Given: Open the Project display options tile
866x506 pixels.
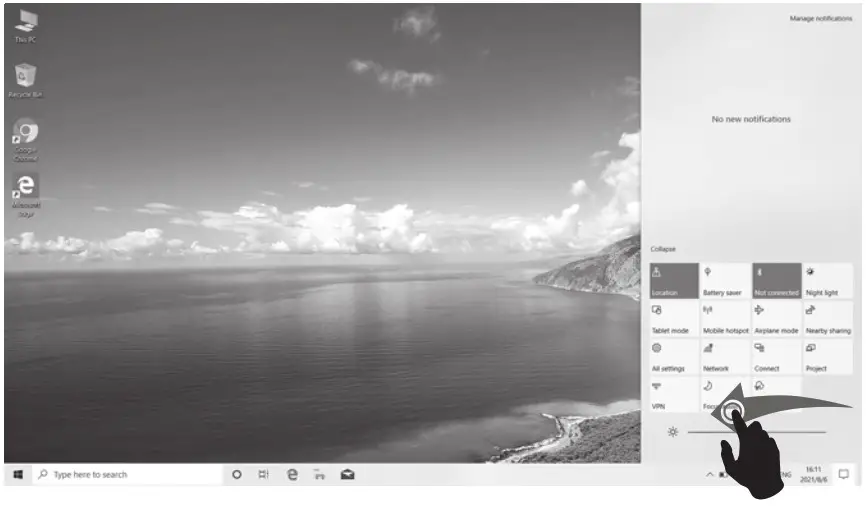Looking at the screenshot, I should pos(828,357).
